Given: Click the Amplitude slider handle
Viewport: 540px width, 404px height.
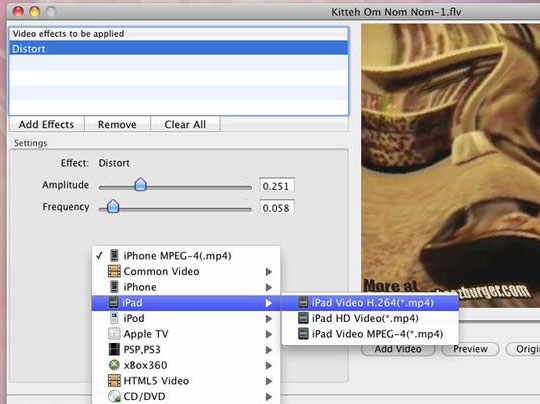Looking at the screenshot, I should point(140,185).
